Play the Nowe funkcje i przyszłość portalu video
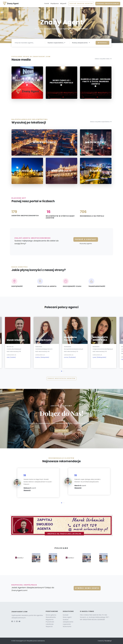Viewport: 123px width, 644px height. 61,85
